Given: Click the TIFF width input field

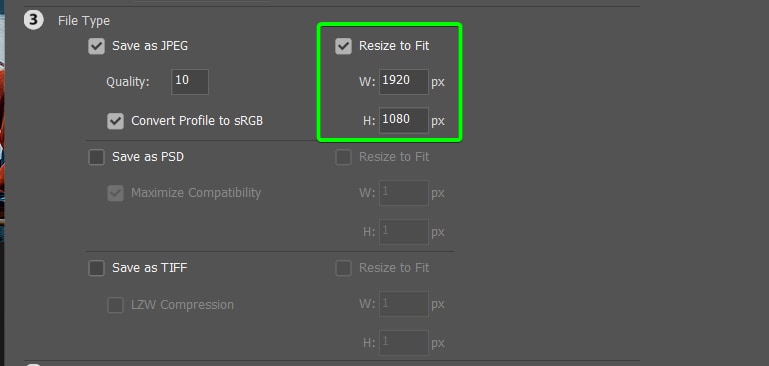Looking at the screenshot, I should (404, 304).
